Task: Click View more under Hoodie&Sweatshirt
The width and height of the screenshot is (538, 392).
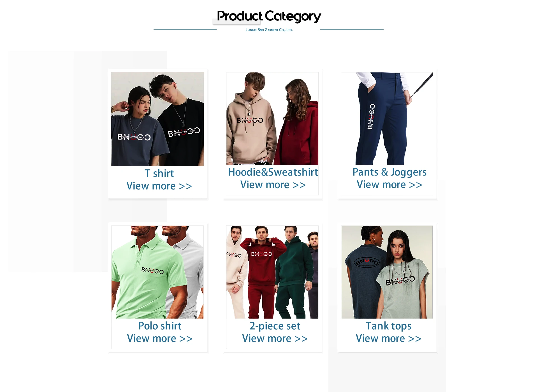Action: tap(273, 185)
